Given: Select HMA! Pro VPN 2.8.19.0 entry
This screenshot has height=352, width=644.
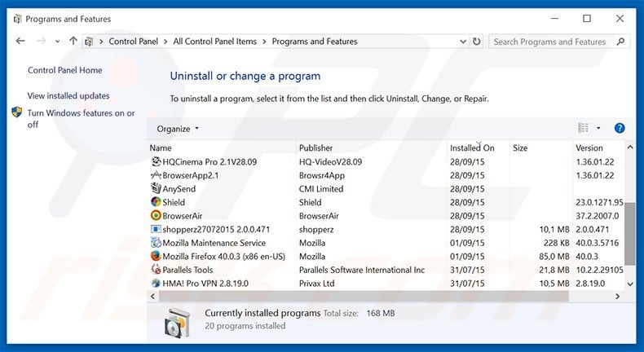Looking at the screenshot, I should pyautogui.click(x=205, y=284).
